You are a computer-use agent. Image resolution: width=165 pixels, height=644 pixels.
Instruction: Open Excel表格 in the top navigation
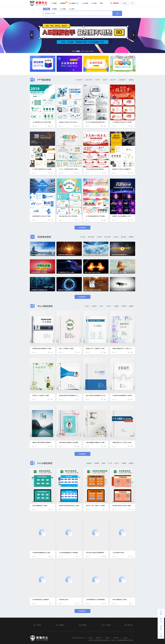(x=85, y=3)
